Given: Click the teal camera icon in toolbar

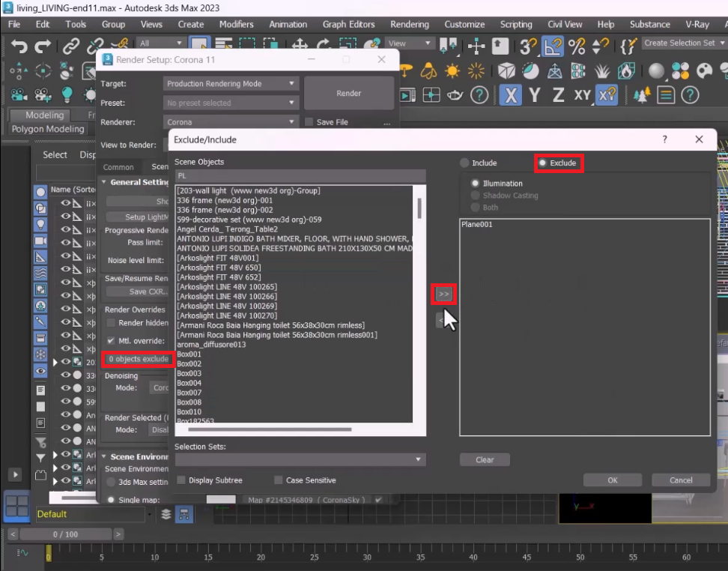Looking at the screenshot, I should (x=19, y=94).
